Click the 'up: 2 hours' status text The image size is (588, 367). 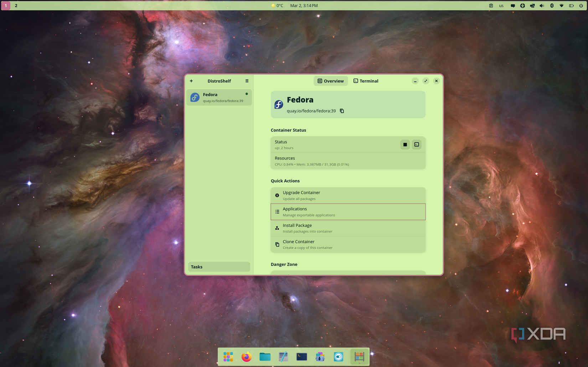pos(284,148)
